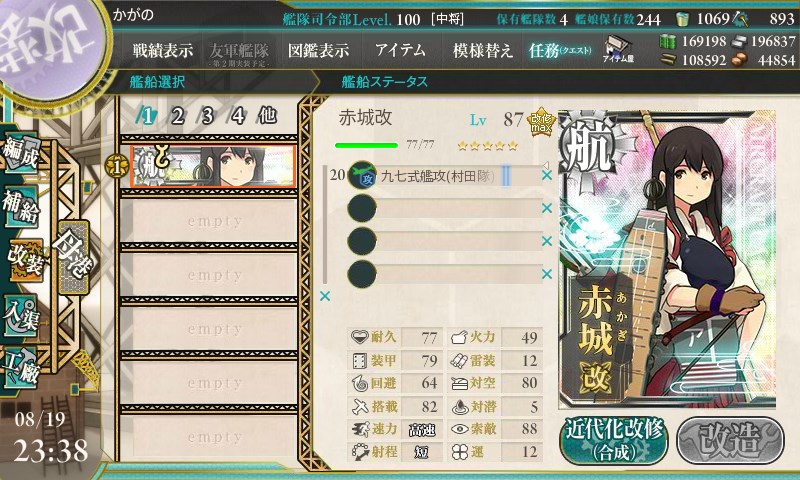
Task: Open the 図鑑表示 encyclopedia menu
Action: 318,50
